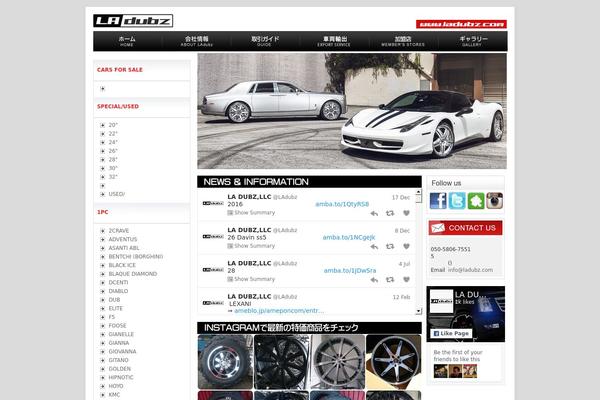Expand Show Summary on 26 Davin tweet

click(251, 246)
